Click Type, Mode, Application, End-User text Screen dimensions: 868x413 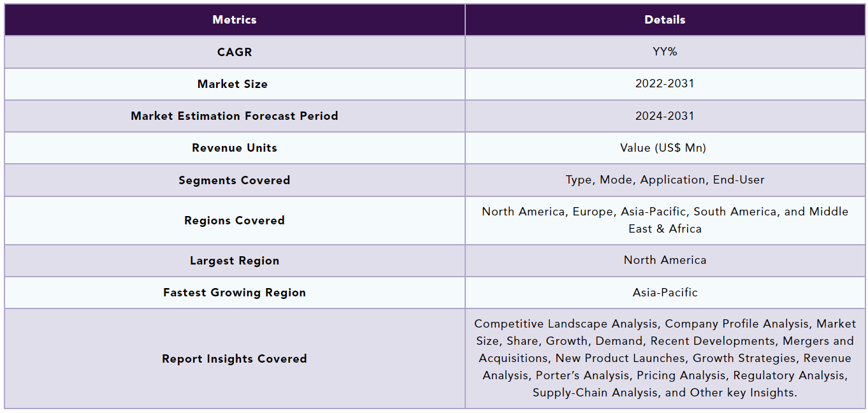(x=665, y=180)
